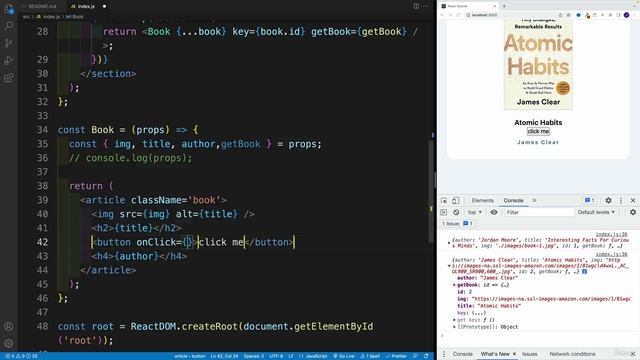Viewport: 640px width, 360px height.
Task: Click the 'click me' button
Action: (x=538, y=131)
